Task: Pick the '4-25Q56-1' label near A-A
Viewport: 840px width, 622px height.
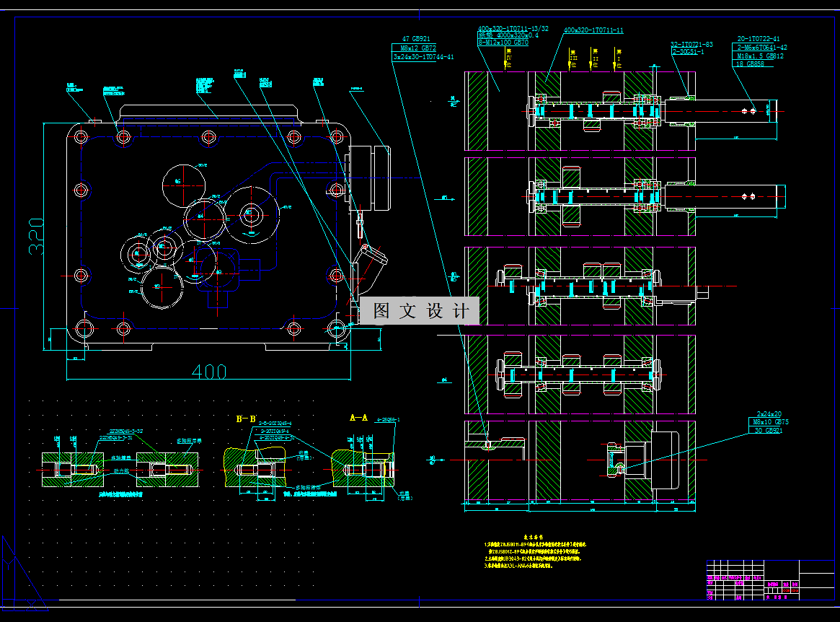Action: [388, 420]
